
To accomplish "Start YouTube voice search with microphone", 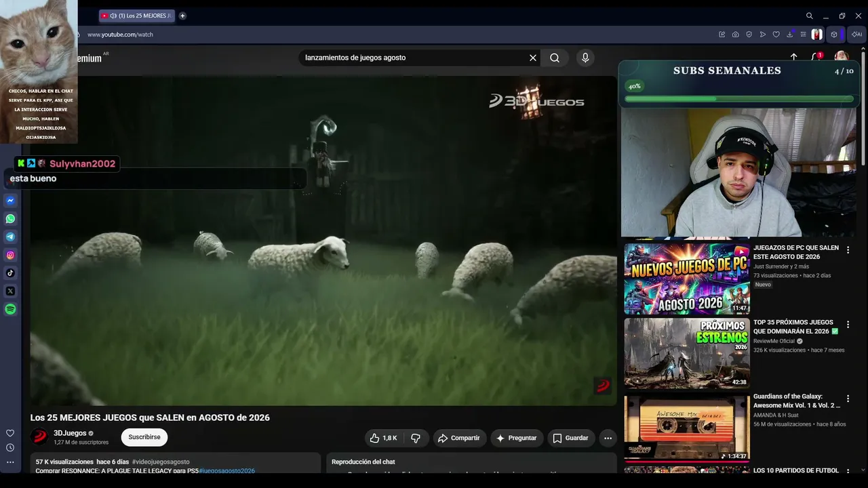I will coord(585,58).
